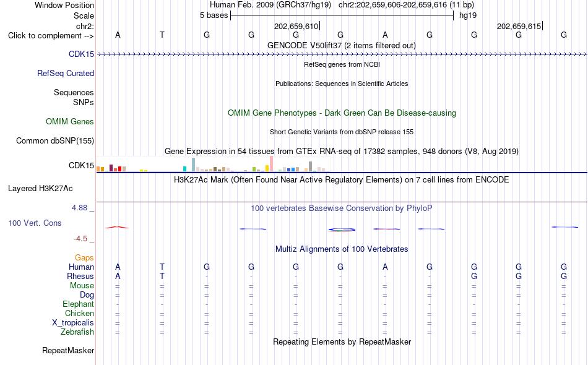Image resolution: width=588 pixels, height=365 pixels.
Task: Click 'Short Genetic Variants from dbSNP release 155'
Action: [342, 132]
